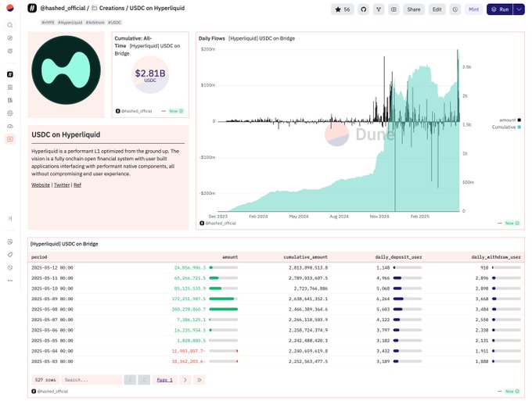532x401 pixels.
Task: Open the schedule clock icon beside Edit
Action: coord(455,9)
